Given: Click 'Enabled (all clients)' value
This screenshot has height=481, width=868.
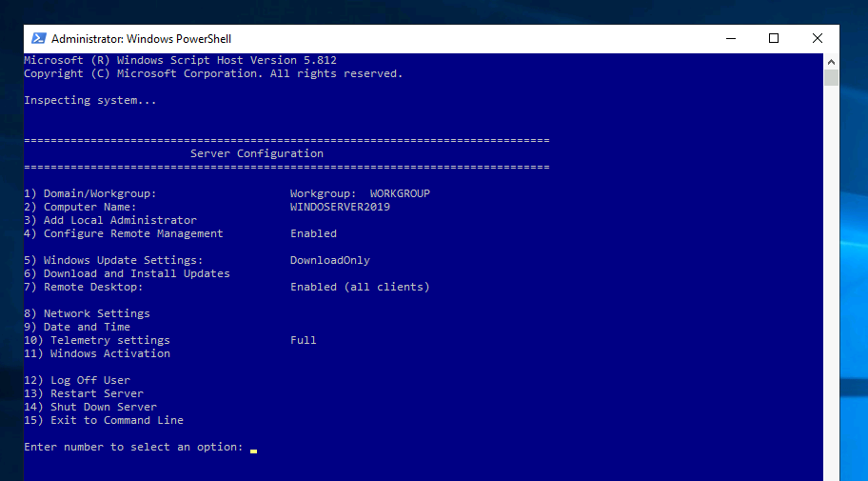Looking at the screenshot, I should [360, 287].
